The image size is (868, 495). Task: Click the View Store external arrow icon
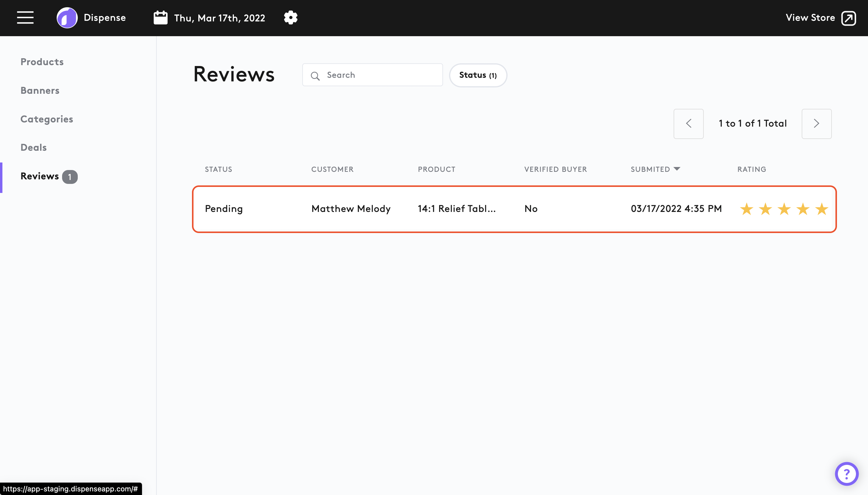(848, 18)
